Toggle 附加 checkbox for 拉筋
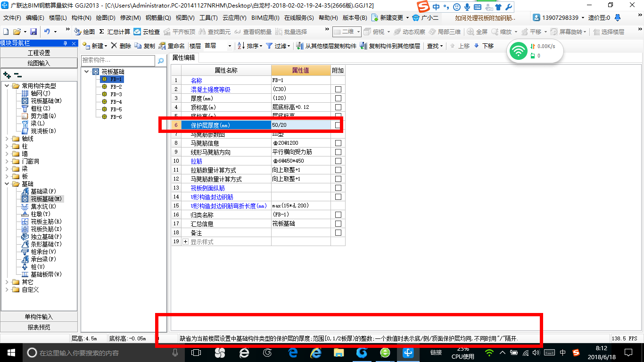The height and width of the screenshot is (362, 644). click(338, 161)
